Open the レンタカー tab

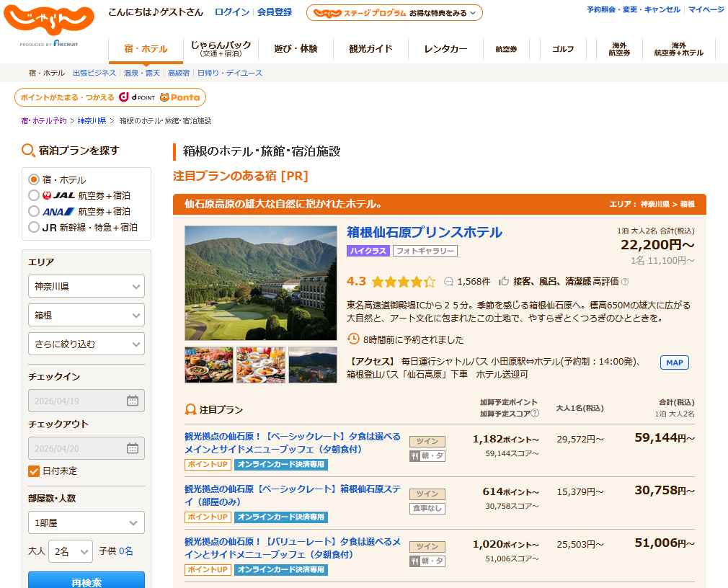(x=445, y=49)
